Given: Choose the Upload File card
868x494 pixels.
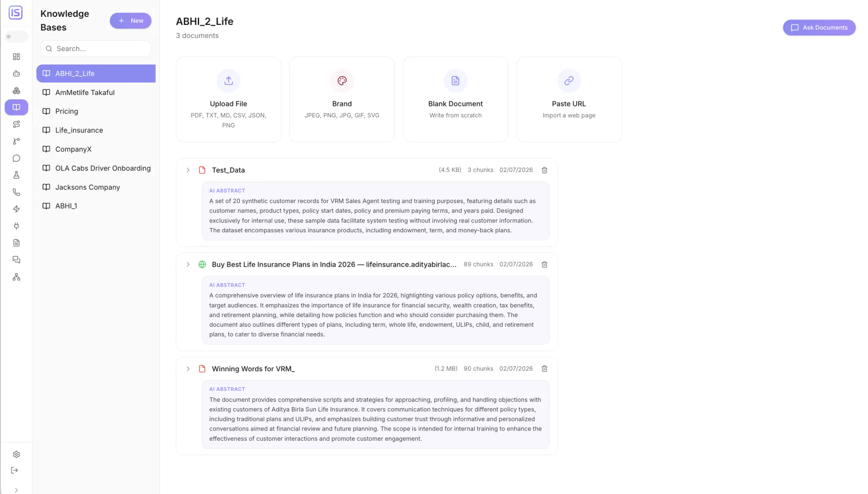Looking at the screenshot, I should [x=228, y=99].
